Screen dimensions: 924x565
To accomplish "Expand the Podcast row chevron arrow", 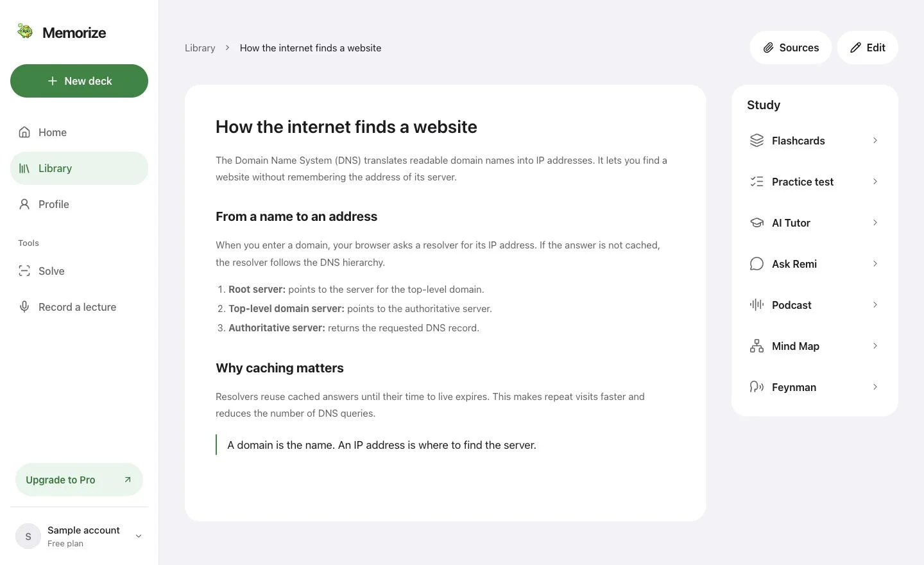I will pos(875,305).
